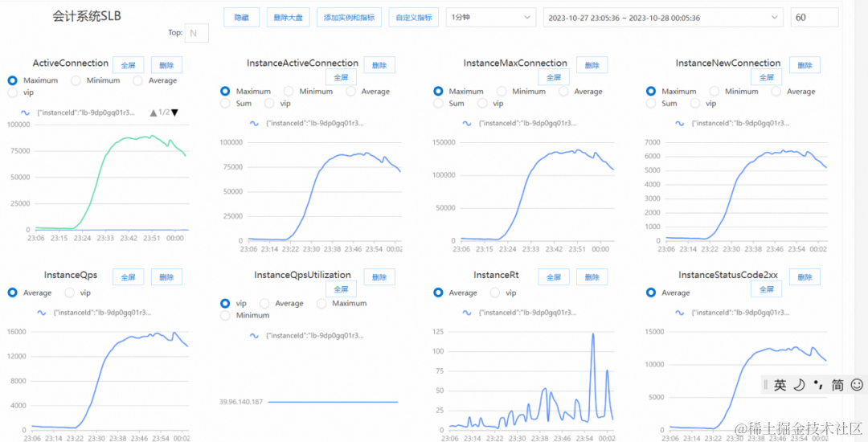Select vip for InstanceMaxConnection
The width and height of the screenshot is (868, 442).
[x=483, y=103]
